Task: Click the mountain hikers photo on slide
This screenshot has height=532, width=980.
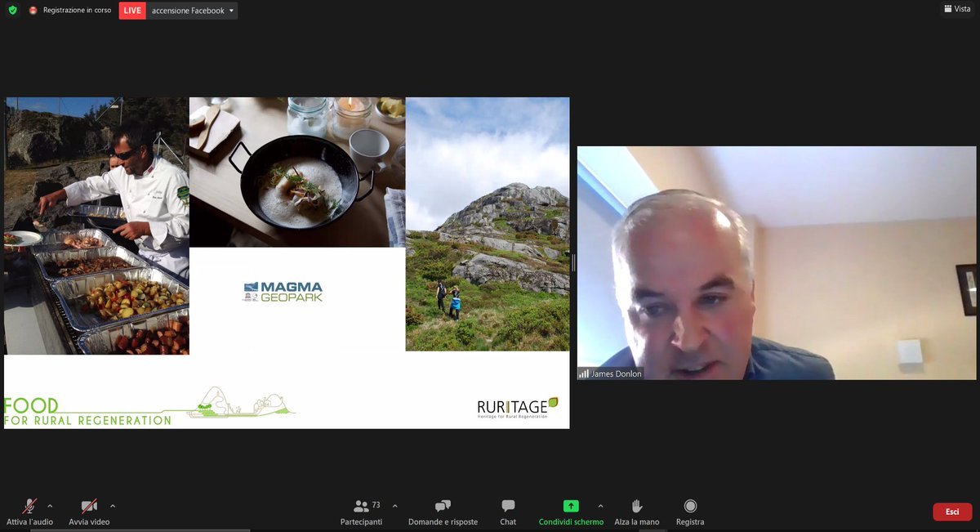Action: pos(488,225)
